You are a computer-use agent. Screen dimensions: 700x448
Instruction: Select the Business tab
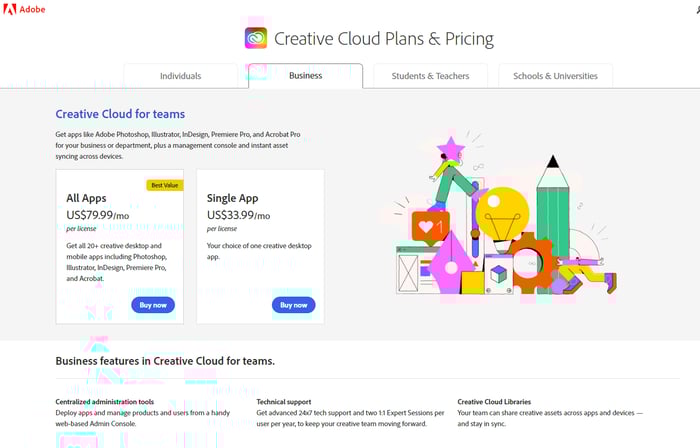(x=305, y=76)
